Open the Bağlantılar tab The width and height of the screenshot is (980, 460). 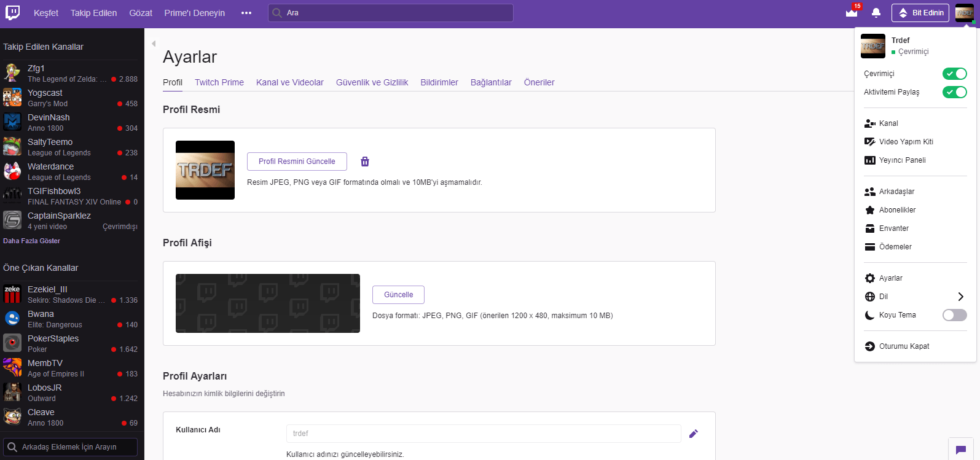coord(491,82)
